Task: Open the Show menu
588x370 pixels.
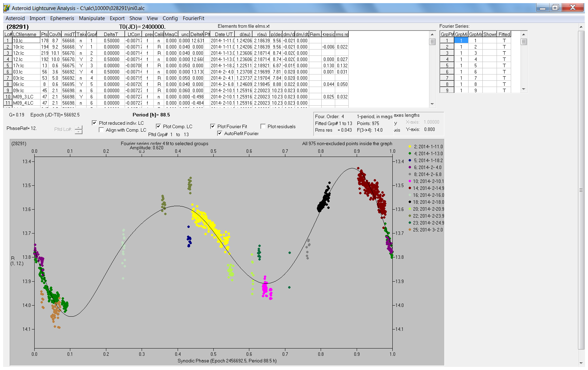Action: pos(136,18)
